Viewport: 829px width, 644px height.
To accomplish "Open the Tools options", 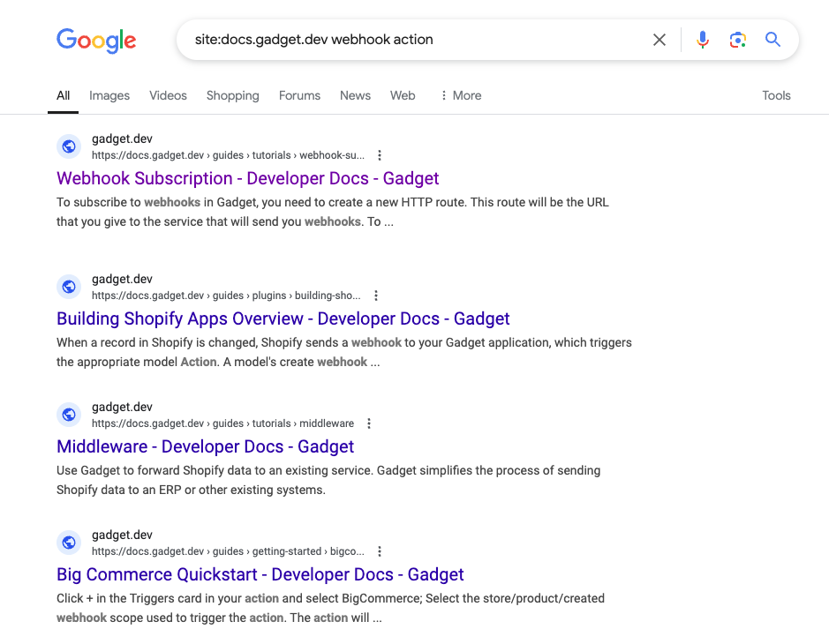I will click(x=776, y=95).
